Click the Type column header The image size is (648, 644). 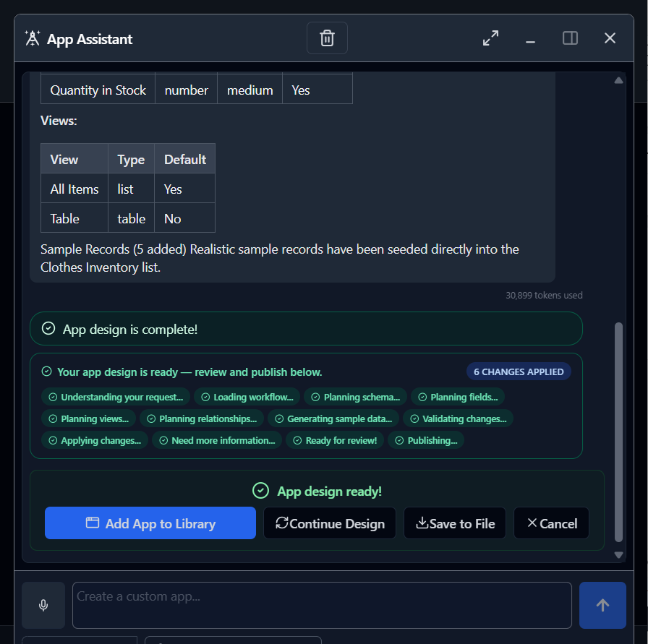tap(131, 159)
